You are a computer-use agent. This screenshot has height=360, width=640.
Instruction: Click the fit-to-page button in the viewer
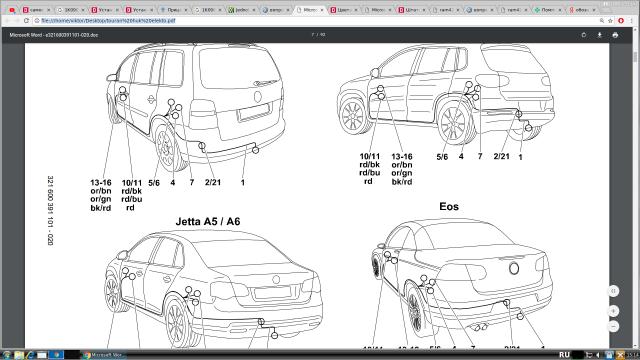tap(613, 291)
